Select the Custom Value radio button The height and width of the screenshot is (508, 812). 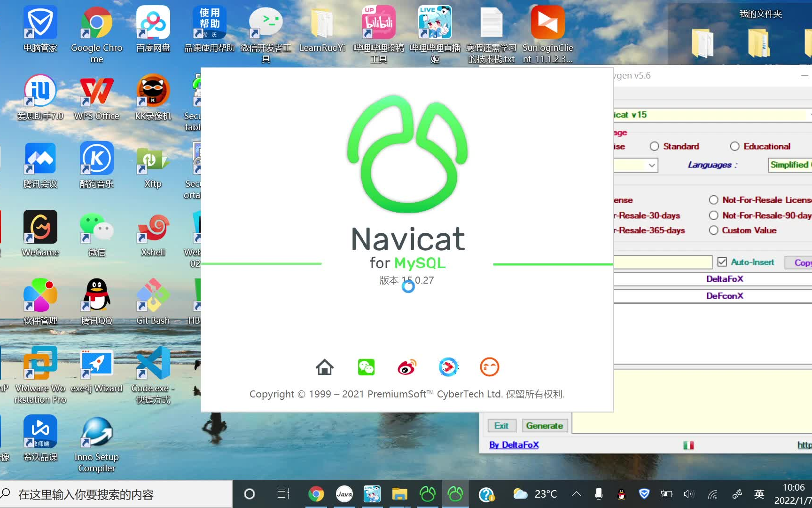714,230
